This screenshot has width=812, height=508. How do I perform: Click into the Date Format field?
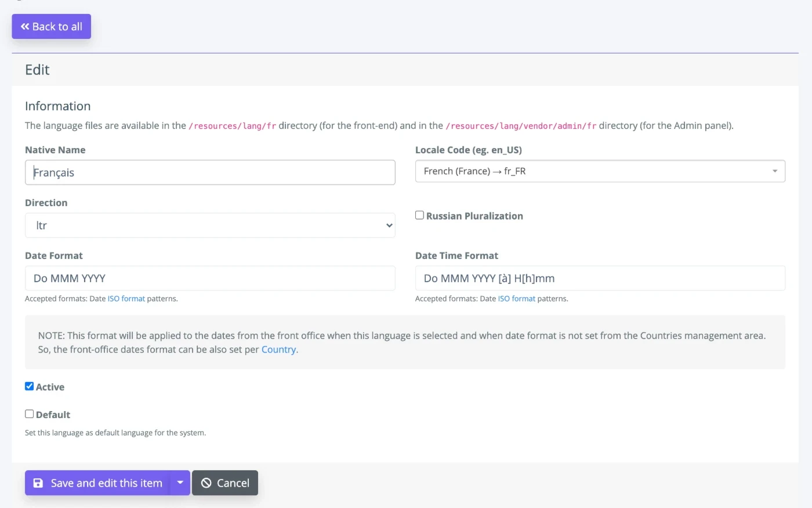tap(210, 279)
